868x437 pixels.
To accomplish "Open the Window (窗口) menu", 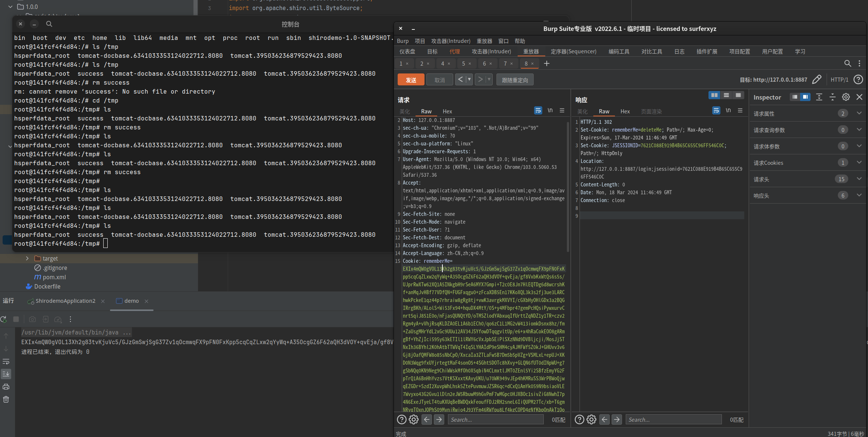I will pyautogui.click(x=503, y=41).
